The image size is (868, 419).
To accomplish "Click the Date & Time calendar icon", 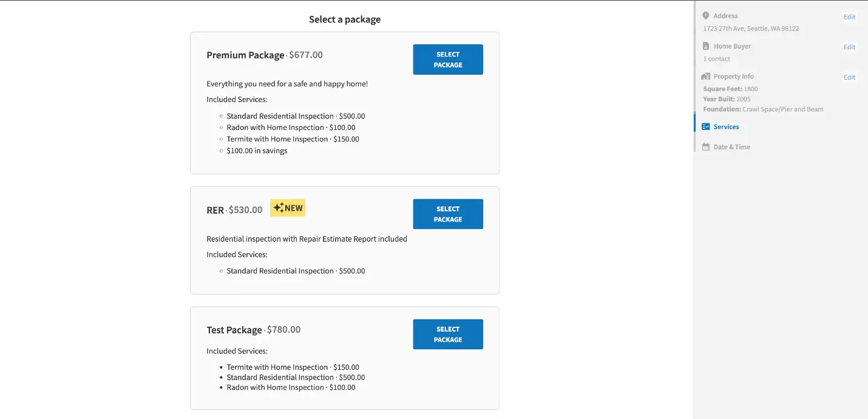I will [x=705, y=147].
